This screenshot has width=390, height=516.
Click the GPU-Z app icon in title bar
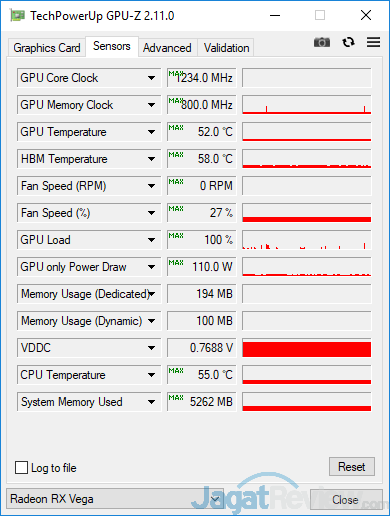[x=17, y=16]
